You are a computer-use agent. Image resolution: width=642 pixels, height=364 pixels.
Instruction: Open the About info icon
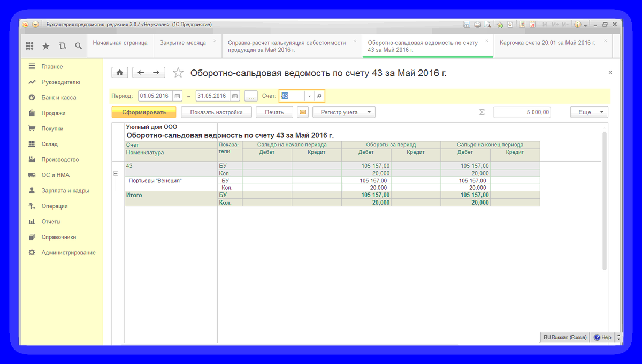pyautogui.click(x=578, y=25)
